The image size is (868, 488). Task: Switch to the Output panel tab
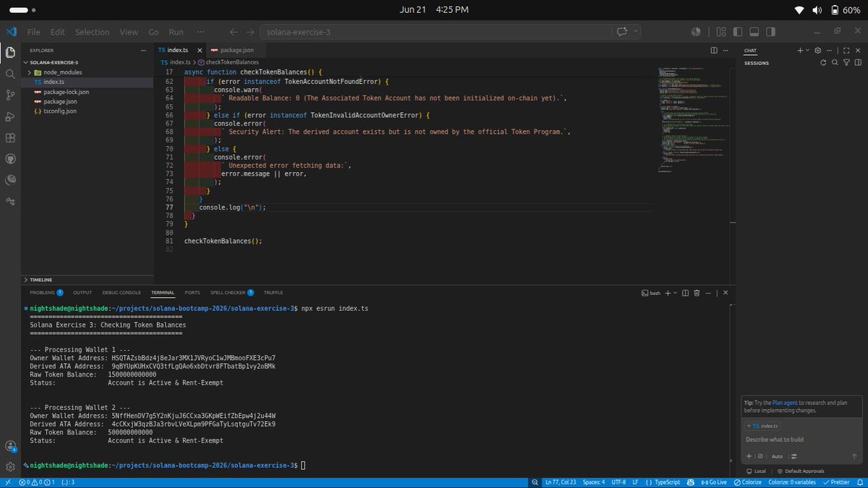tap(82, 293)
